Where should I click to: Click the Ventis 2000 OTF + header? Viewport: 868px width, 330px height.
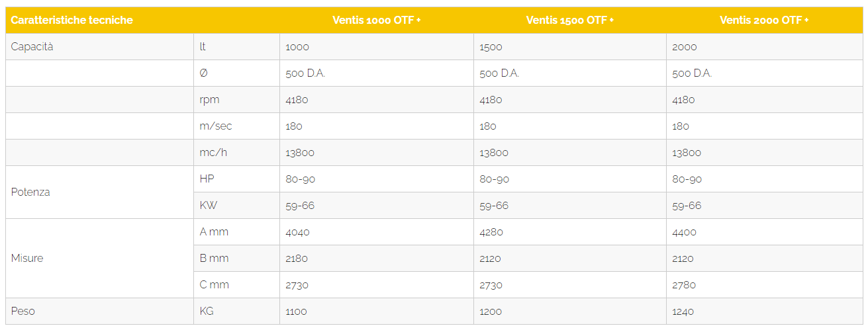tap(764, 20)
